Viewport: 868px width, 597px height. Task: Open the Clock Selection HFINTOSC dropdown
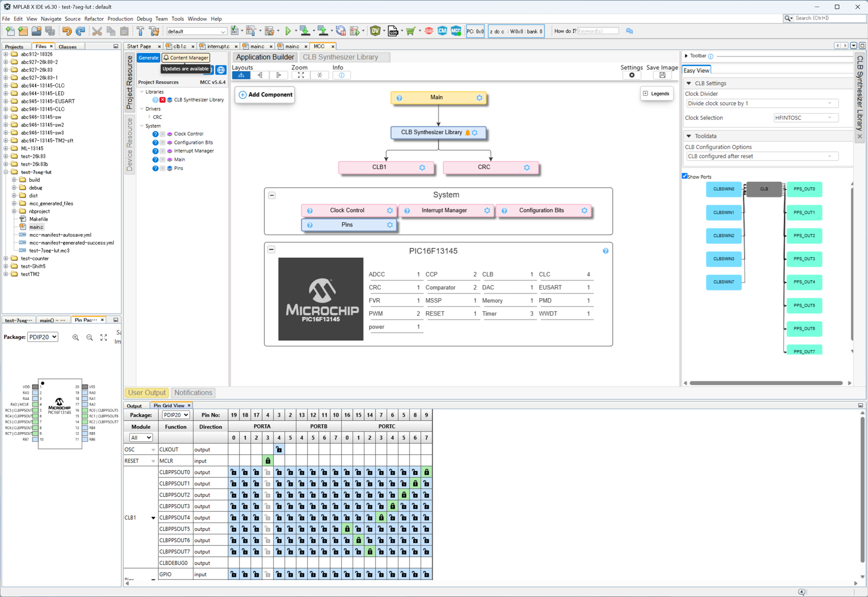coord(806,118)
